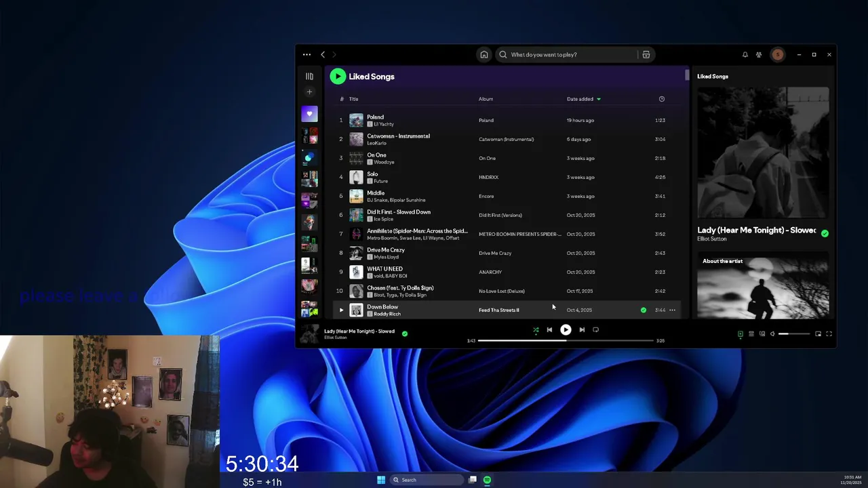Open the Friend Activity icon

[759, 54]
